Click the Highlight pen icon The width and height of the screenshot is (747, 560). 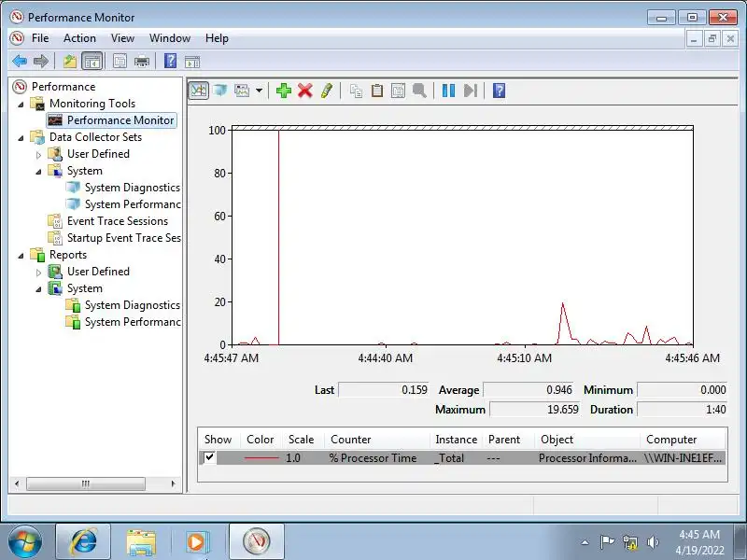tap(327, 90)
